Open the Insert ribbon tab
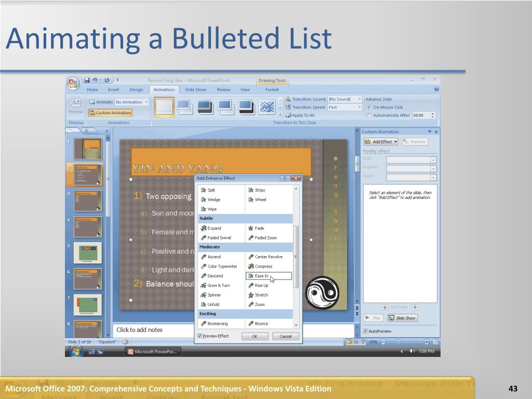Viewport: 532px width, 399px height. tap(113, 89)
